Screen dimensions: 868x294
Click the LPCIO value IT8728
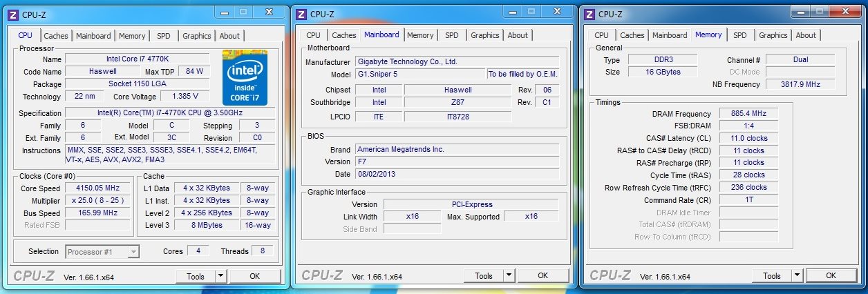click(x=458, y=117)
